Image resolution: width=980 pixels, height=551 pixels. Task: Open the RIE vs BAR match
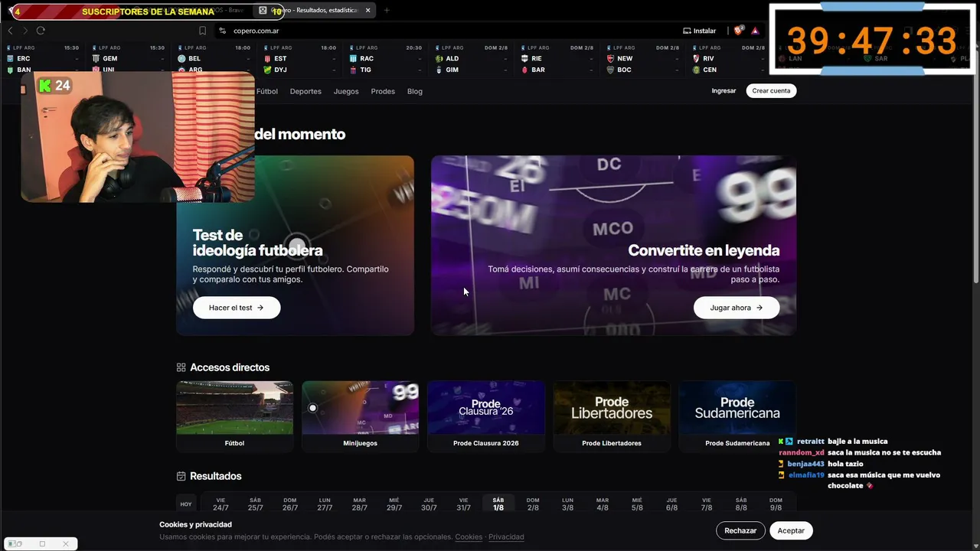[x=557, y=59]
